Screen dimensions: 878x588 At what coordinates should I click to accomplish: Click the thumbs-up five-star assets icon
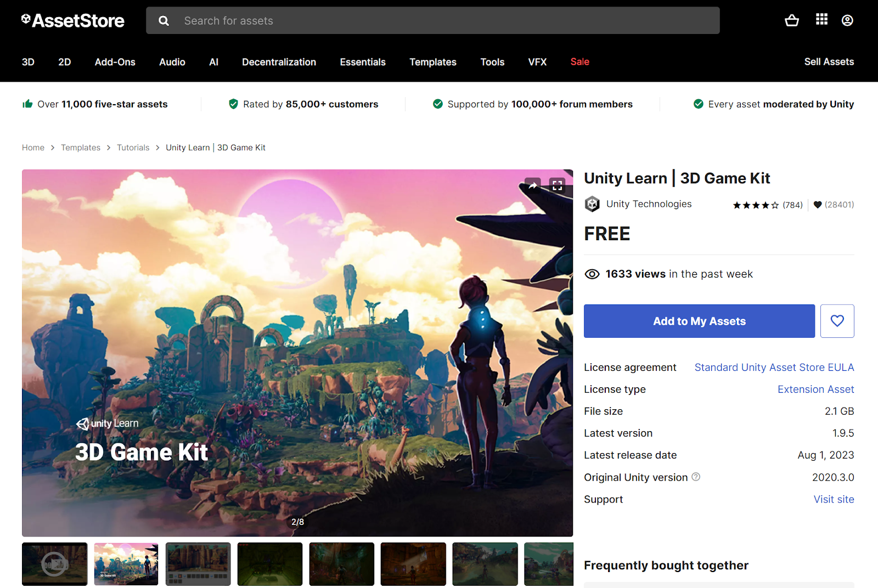click(x=27, y=104)
